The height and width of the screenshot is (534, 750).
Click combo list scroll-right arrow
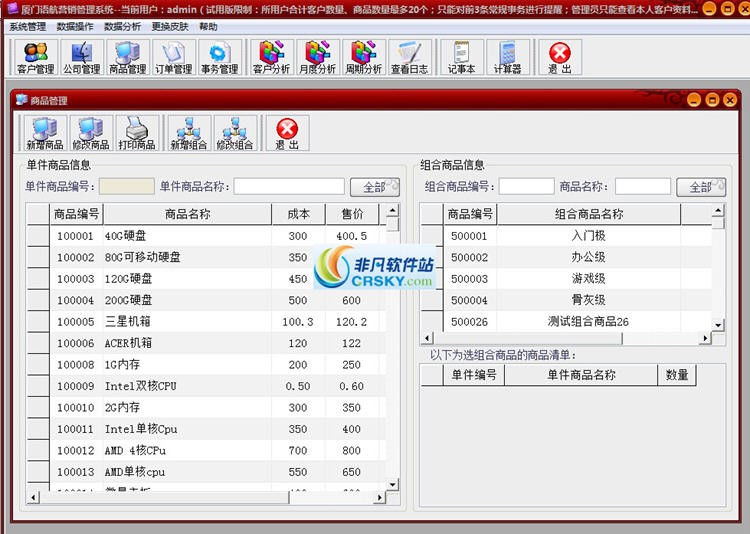coord(705,338)
